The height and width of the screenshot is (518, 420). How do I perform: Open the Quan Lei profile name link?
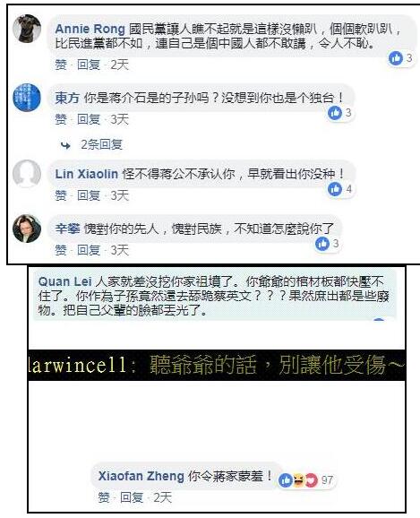tap(64, 281)
